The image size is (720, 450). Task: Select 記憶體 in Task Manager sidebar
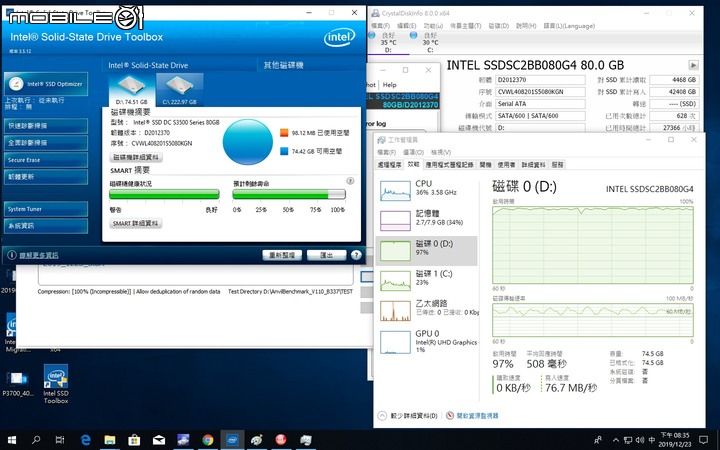pos(426,220)
